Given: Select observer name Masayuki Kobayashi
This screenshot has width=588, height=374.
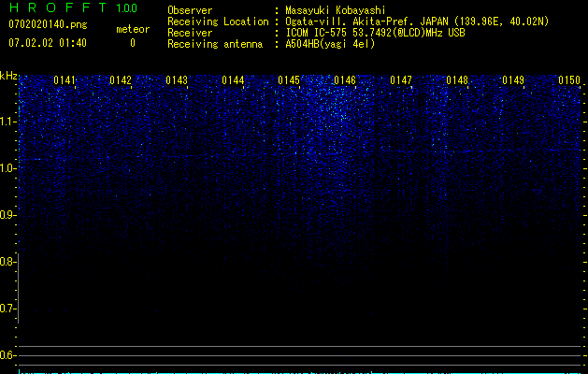Looking at the screenshot, I should click(x=336, y=11).
